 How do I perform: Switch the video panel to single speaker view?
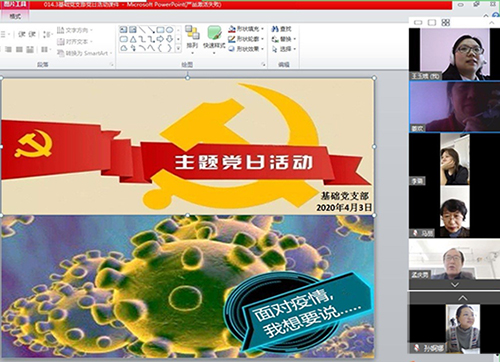point(432,22)
